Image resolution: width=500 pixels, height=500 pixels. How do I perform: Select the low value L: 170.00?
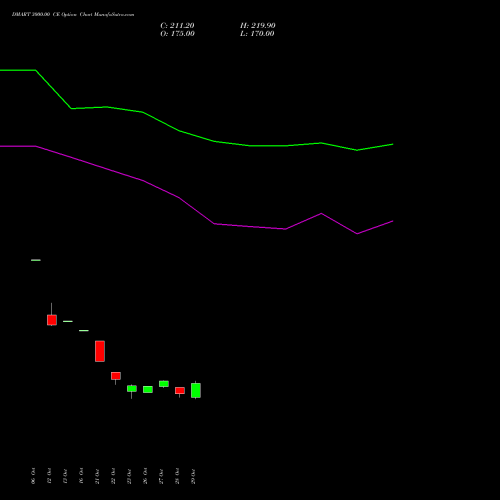pos(257,34)
